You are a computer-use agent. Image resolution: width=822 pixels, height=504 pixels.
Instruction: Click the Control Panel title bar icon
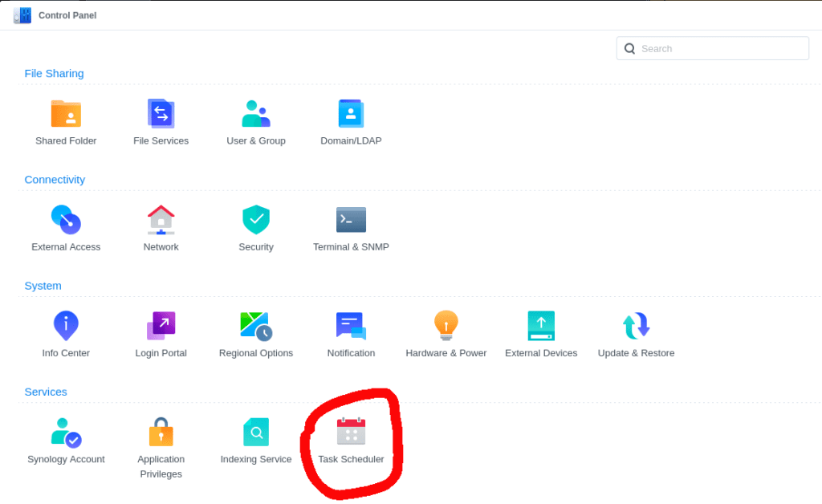point(22,15)
